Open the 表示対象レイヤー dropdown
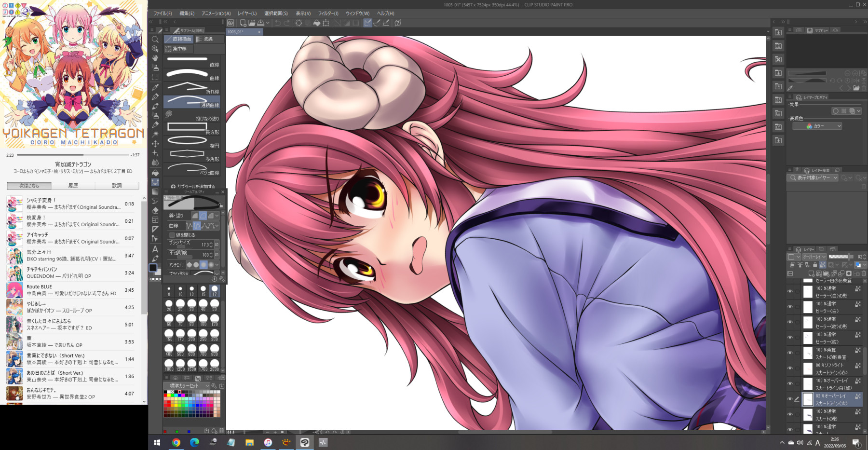The height and width of the screenshot is (450, 868). pyautogui.click(x=813, y=178)
